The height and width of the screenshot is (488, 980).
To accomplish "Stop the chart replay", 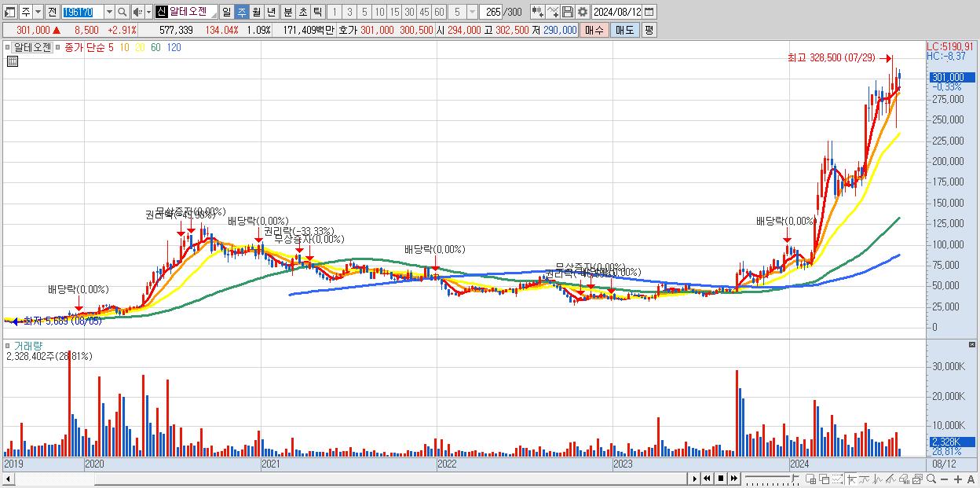I will click(721, 479).
